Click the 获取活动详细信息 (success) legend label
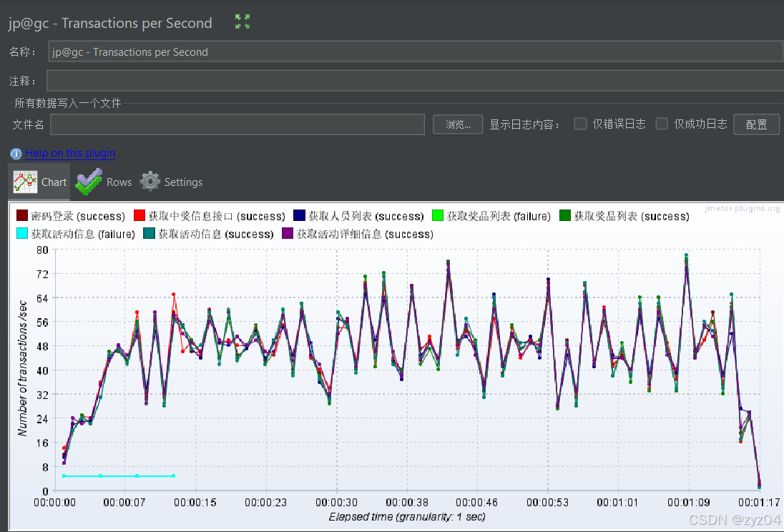Viewport: 784px width, 532px height. click(x=365, y=234)
